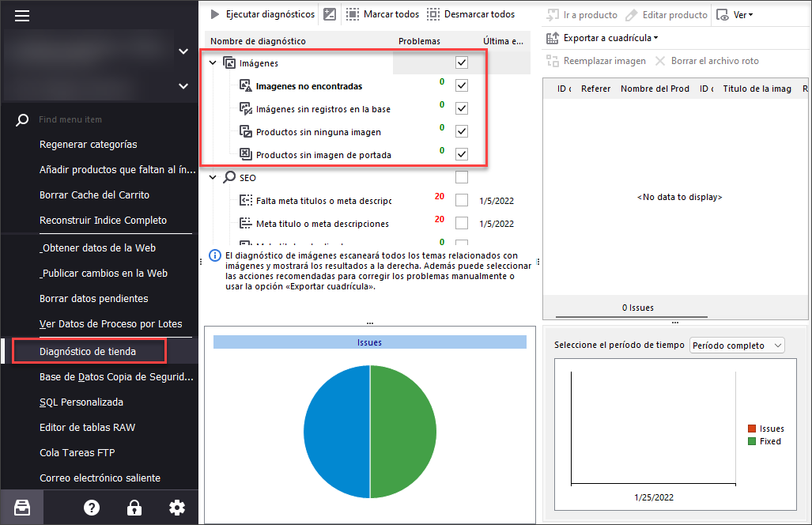Click the Imágenes sin registros icon
Image resolution: width=812 pixels, height=525 pixels.
point(245,109)
